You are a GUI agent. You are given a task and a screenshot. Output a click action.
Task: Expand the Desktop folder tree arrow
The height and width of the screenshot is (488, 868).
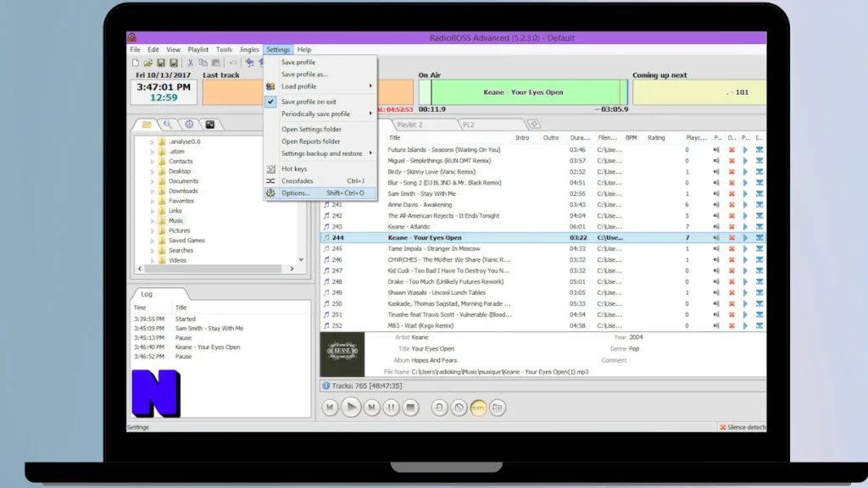(153, 171)
